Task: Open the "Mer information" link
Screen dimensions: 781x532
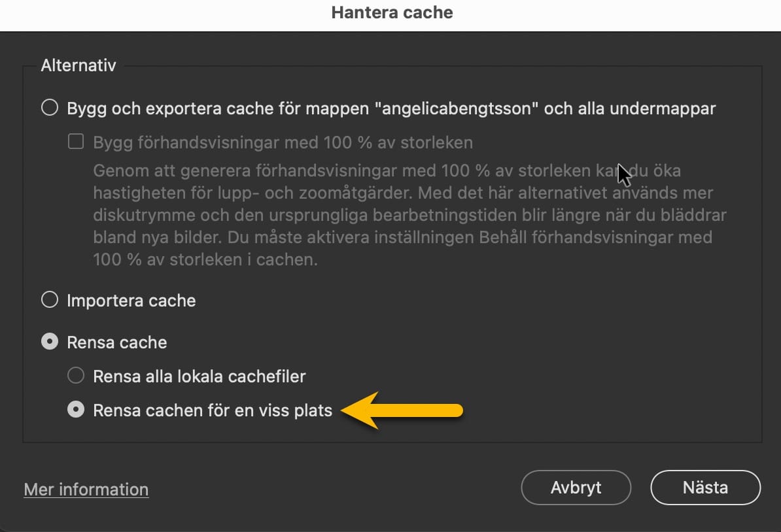Action: [86, 490]
